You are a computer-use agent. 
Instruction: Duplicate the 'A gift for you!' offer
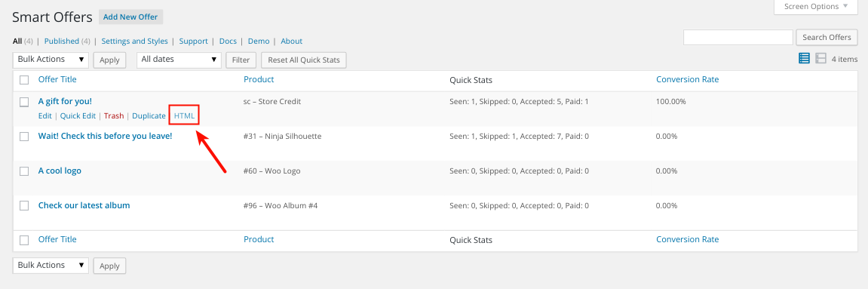(x=149, y=115)
